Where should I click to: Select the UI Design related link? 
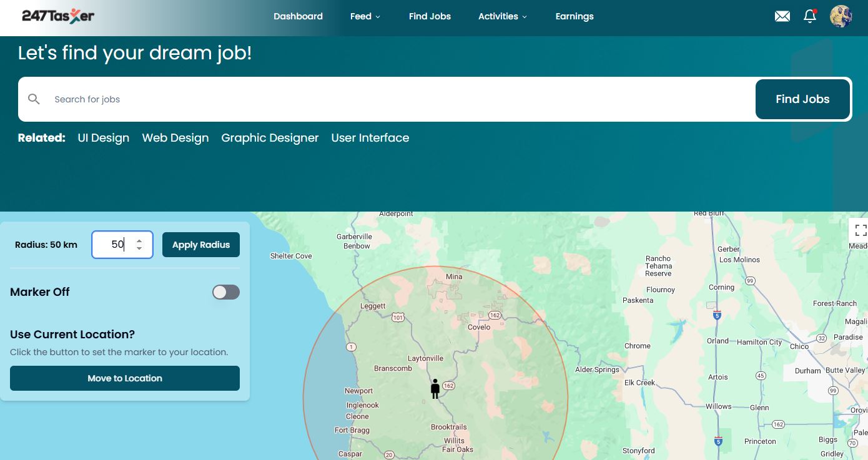tap(104, 138)
